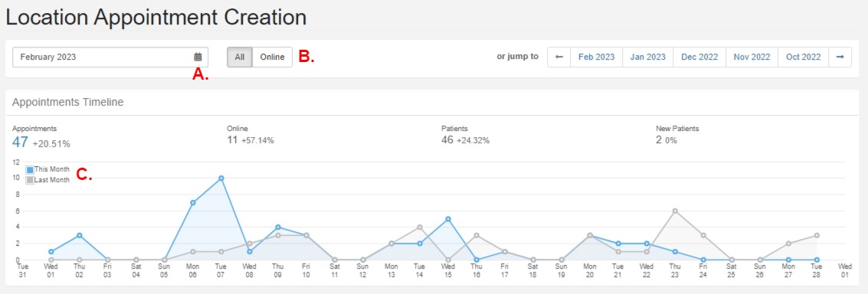Toggle the gray Last Month legend box
Viewport: 868px width, 294px height.
click(30, 180)
